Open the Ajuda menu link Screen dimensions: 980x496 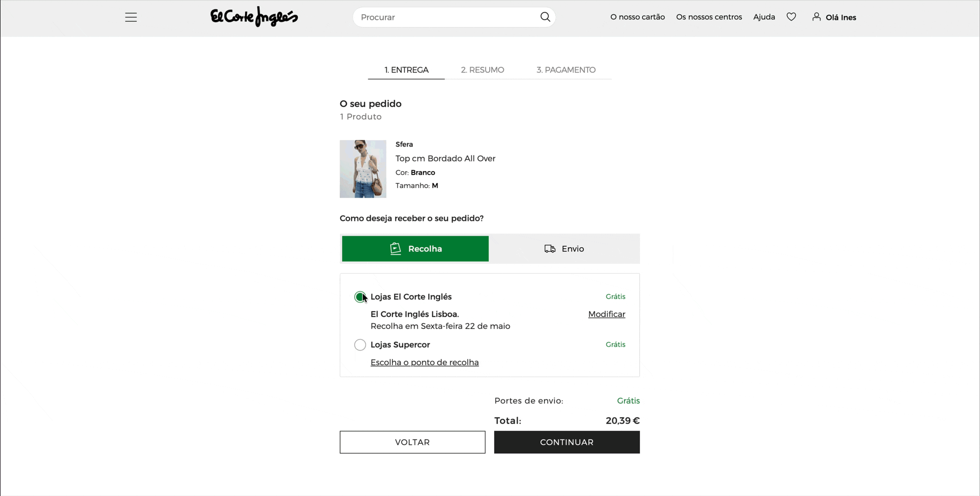(764, 17)
